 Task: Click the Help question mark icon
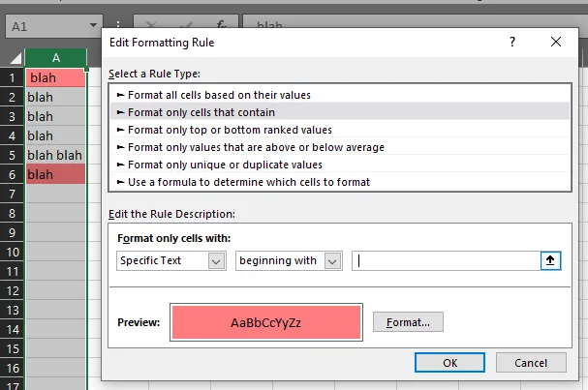512,42
